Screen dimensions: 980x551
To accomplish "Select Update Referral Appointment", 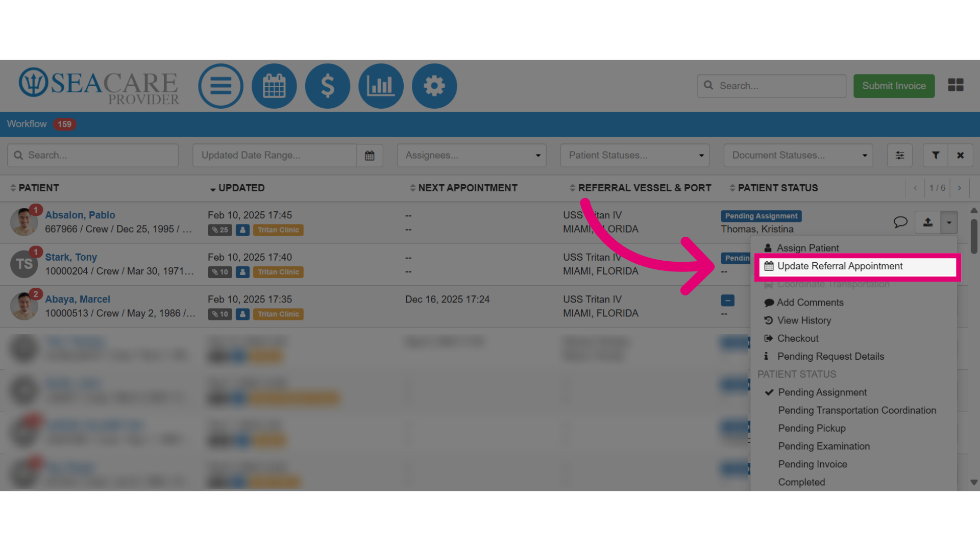I will coord(857,266).
